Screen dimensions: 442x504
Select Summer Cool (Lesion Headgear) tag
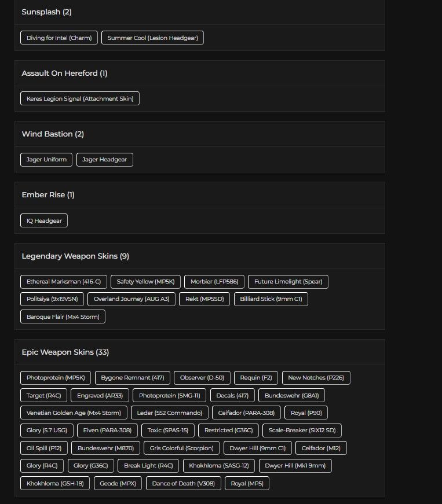tap(152, 38)
